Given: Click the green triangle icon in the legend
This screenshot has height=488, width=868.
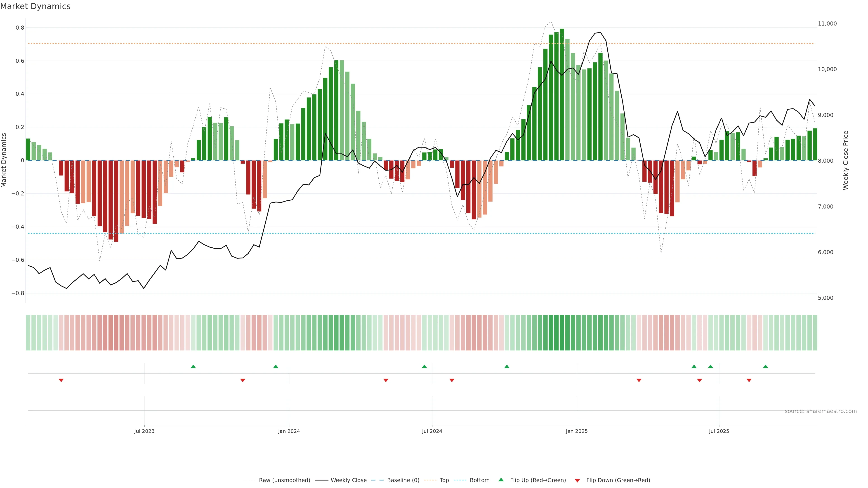Looking at the screenshot, I should 501,480.
